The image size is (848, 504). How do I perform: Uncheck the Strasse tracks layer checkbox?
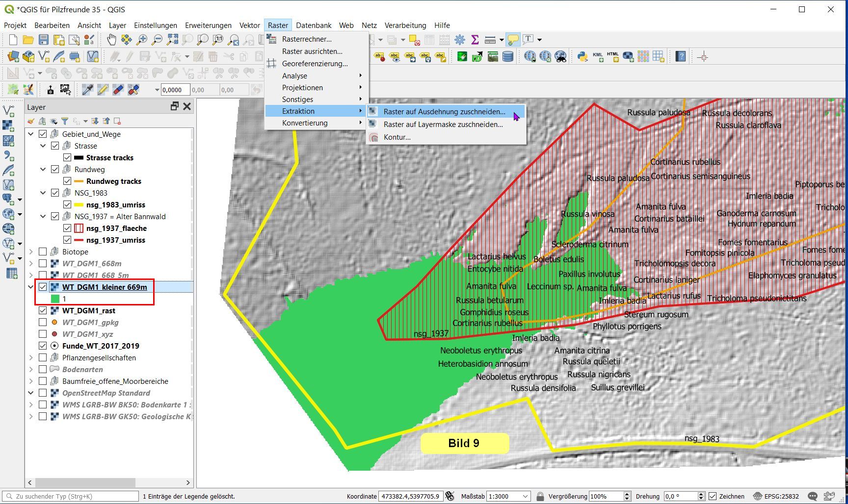pyautogui.click(x=67, y=157)
